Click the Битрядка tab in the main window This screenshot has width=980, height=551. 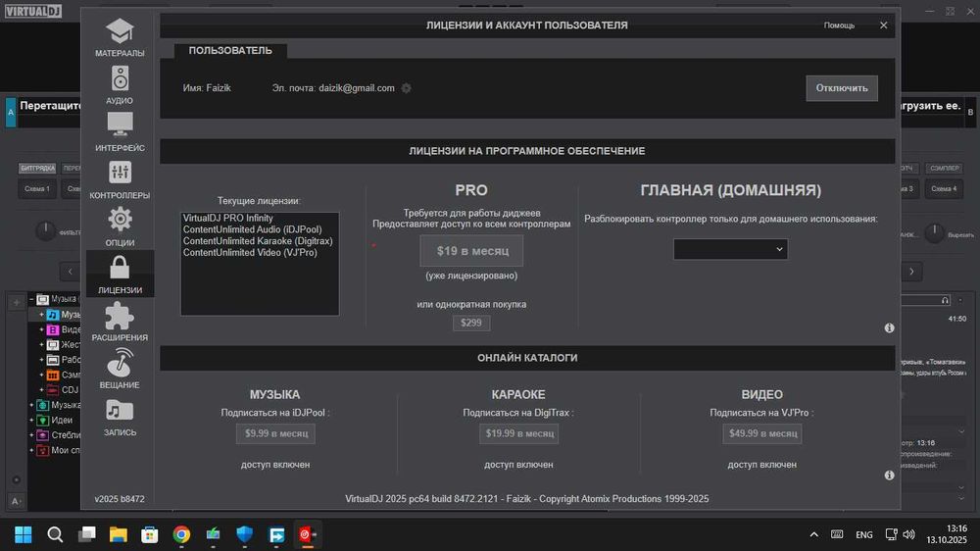(37, 169)
